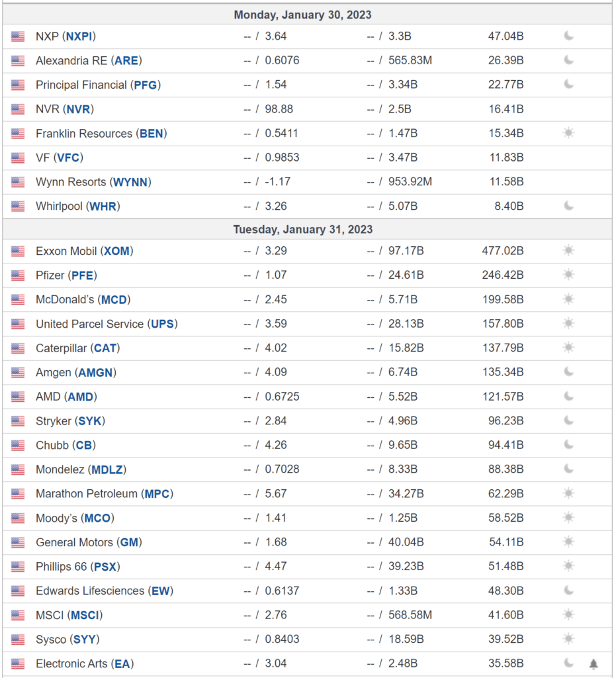Click the moon icon in AMD row
The image size is (616, 678).
click(569, 396)
